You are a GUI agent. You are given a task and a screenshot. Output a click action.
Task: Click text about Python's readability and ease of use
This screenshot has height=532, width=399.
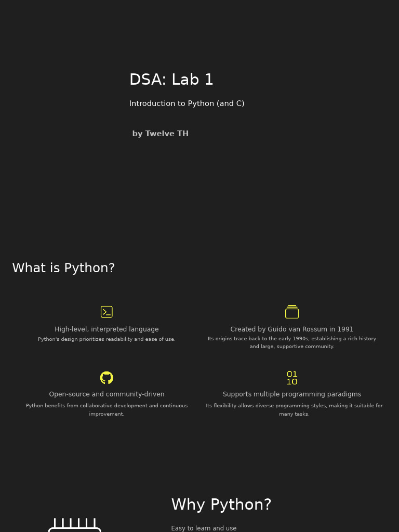click(x=107, y=339)
